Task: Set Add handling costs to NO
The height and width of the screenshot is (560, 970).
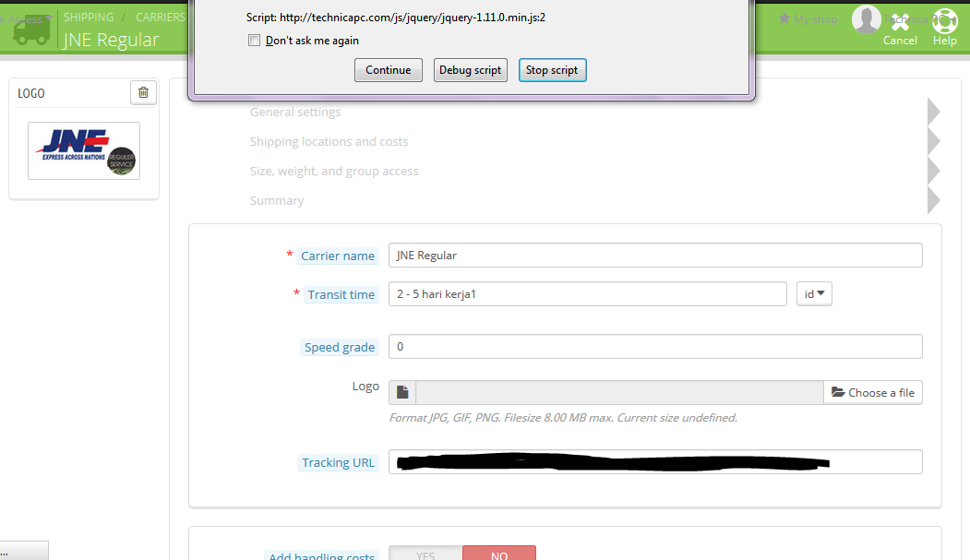Action: pyautogui.click(x=499, y=554)
